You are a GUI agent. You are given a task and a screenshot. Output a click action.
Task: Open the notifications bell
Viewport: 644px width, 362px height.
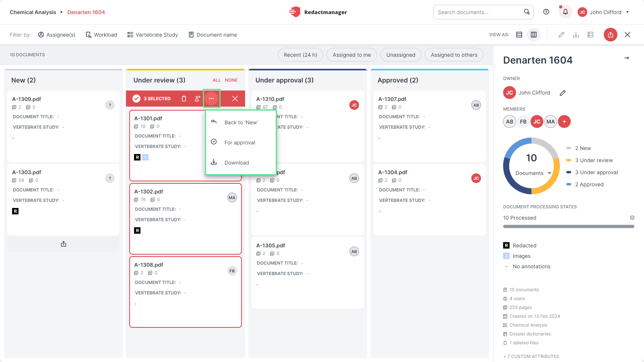click(565, 12)
